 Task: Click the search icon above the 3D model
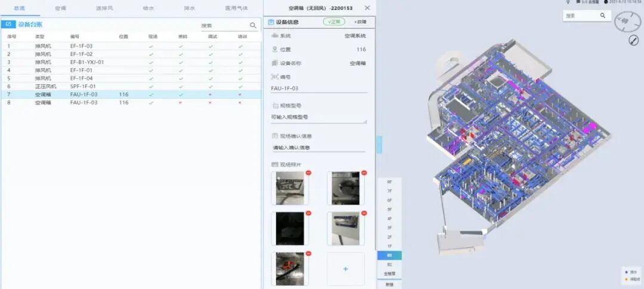pos(603,16)
